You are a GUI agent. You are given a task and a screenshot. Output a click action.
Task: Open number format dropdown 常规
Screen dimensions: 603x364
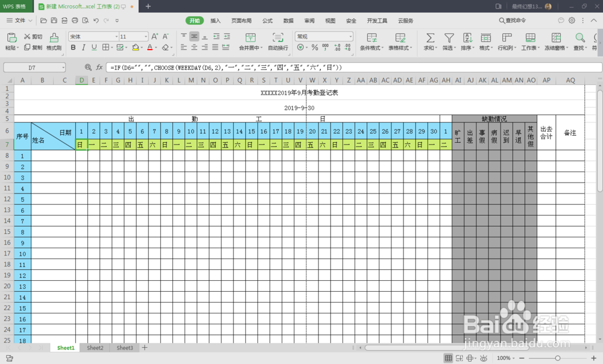click(350, 37)
